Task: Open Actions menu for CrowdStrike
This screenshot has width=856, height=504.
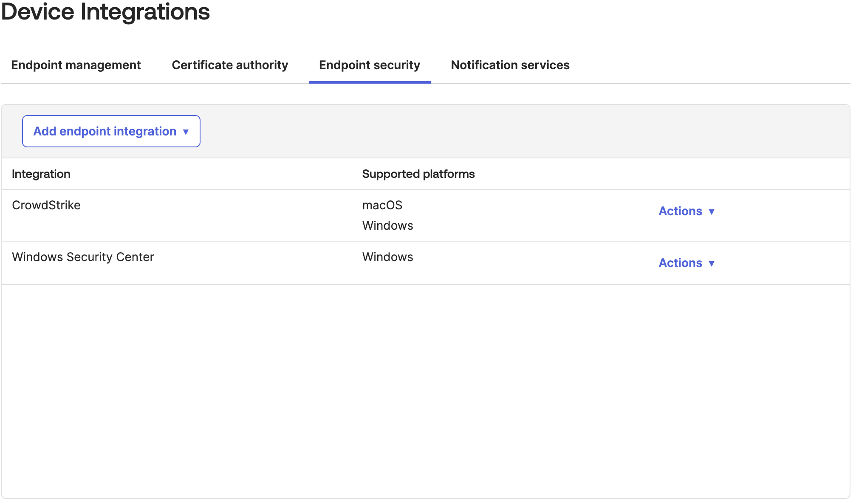Action: click(680, 211)
